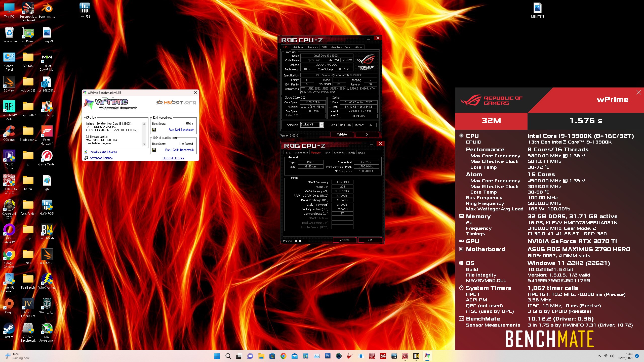Click Run 32M Benchmark link

click(181, 130)
